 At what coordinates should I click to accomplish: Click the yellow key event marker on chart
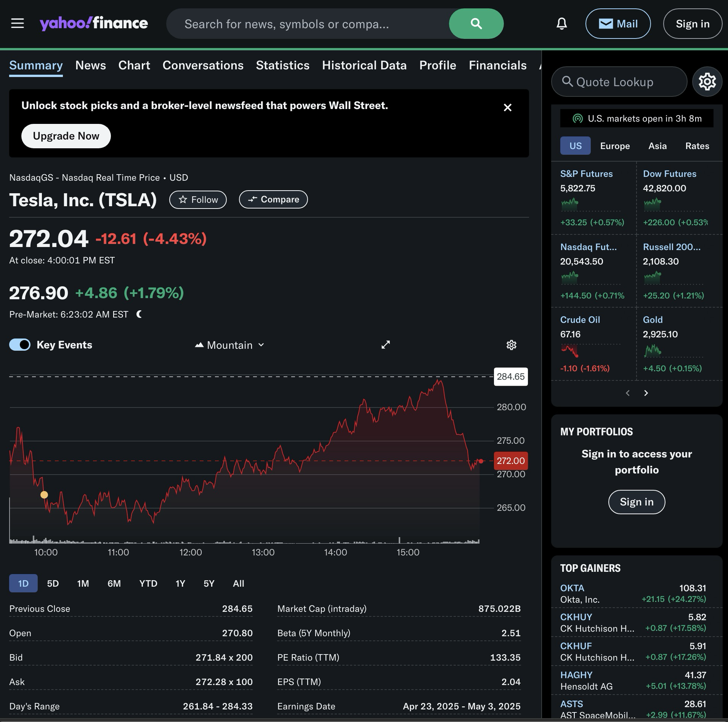coord(44,495)
